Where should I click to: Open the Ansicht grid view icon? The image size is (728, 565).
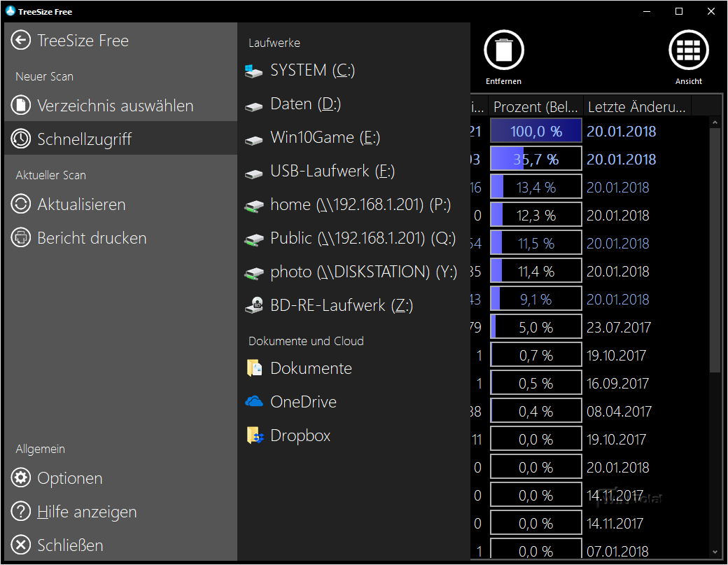(x=689, y=50)
